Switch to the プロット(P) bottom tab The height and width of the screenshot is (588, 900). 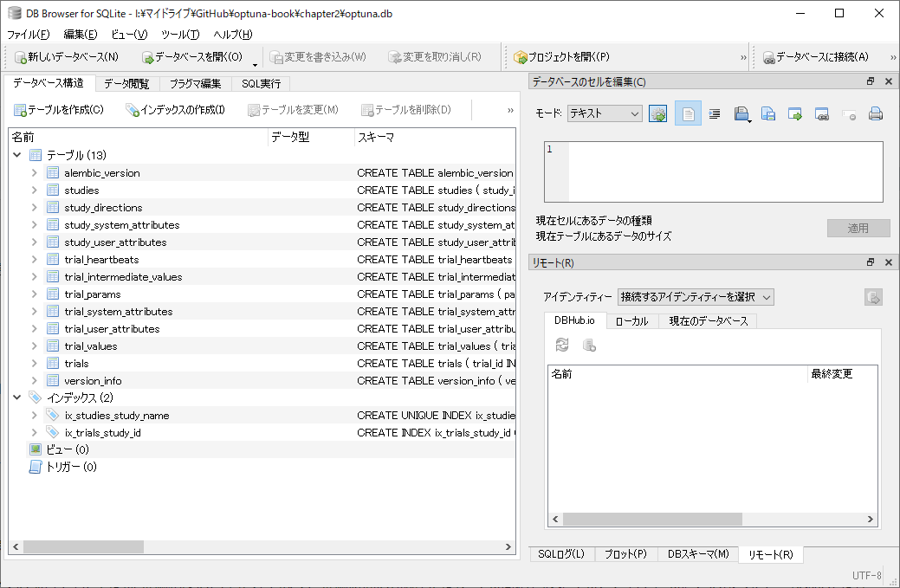[625, 554]
